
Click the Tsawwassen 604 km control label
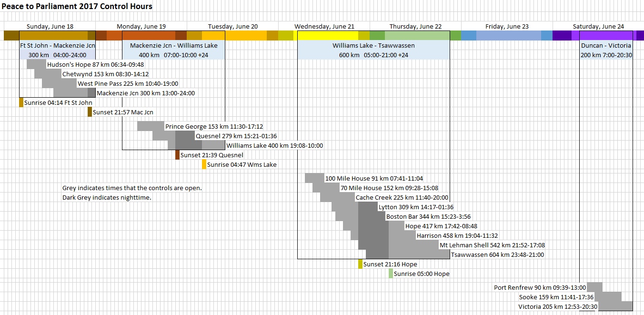[497, 255]
